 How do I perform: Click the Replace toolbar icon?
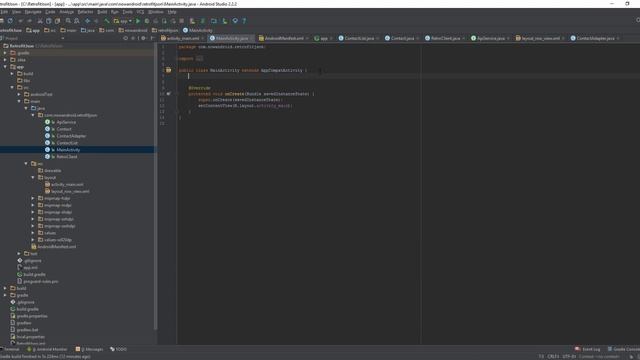tap(77, 21)
